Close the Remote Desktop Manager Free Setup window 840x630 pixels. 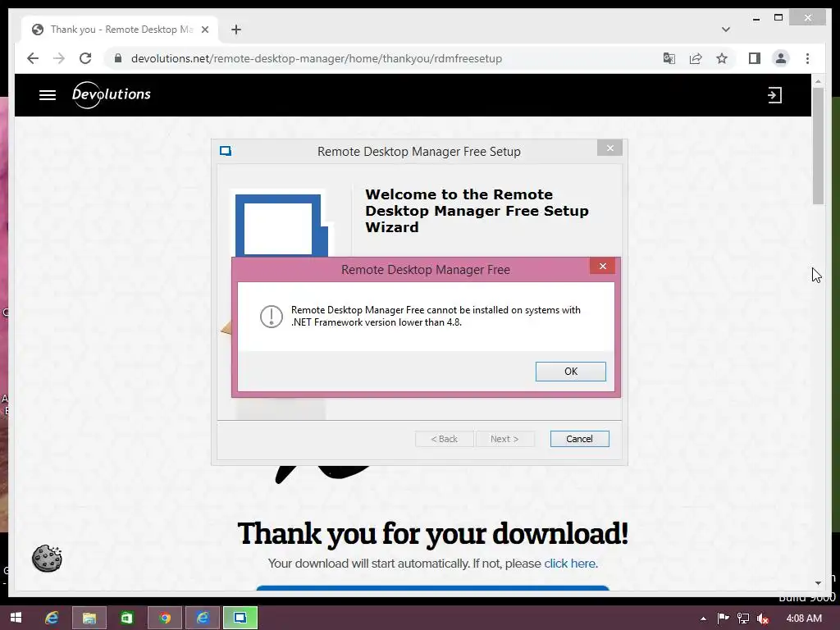609,148
